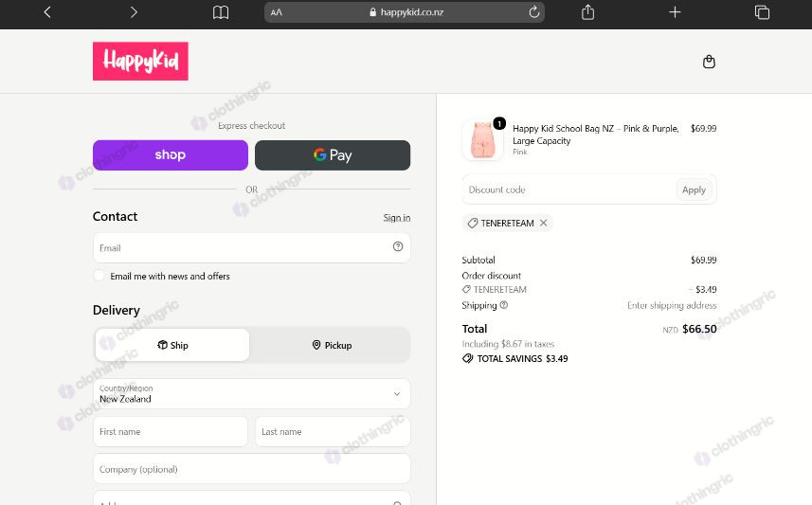Click the total amount $66.50

point(699,329)
